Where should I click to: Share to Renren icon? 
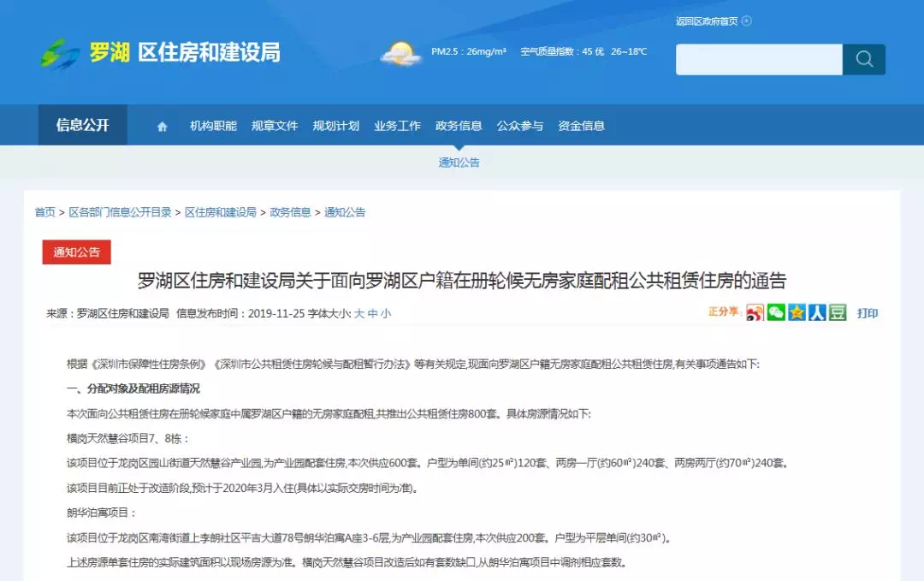point(817,313)
